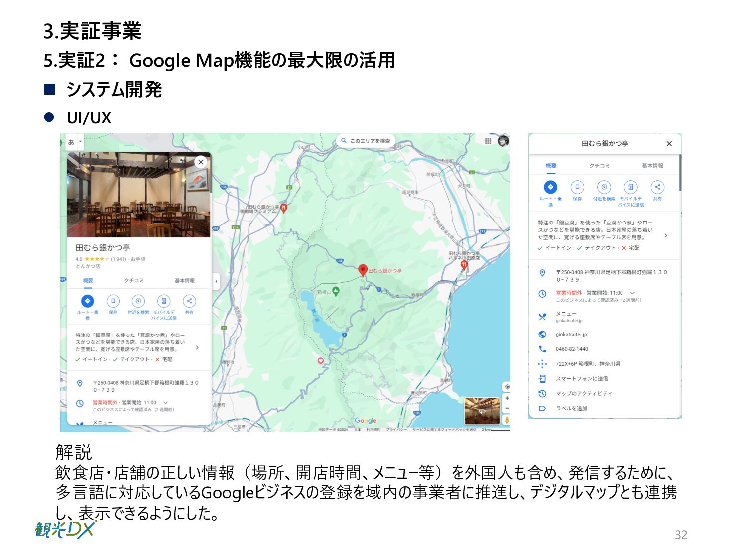Click the red 田むら銀かつ亭 selected map pin
This screenshot has width=747, height=560.
[363, 270]
